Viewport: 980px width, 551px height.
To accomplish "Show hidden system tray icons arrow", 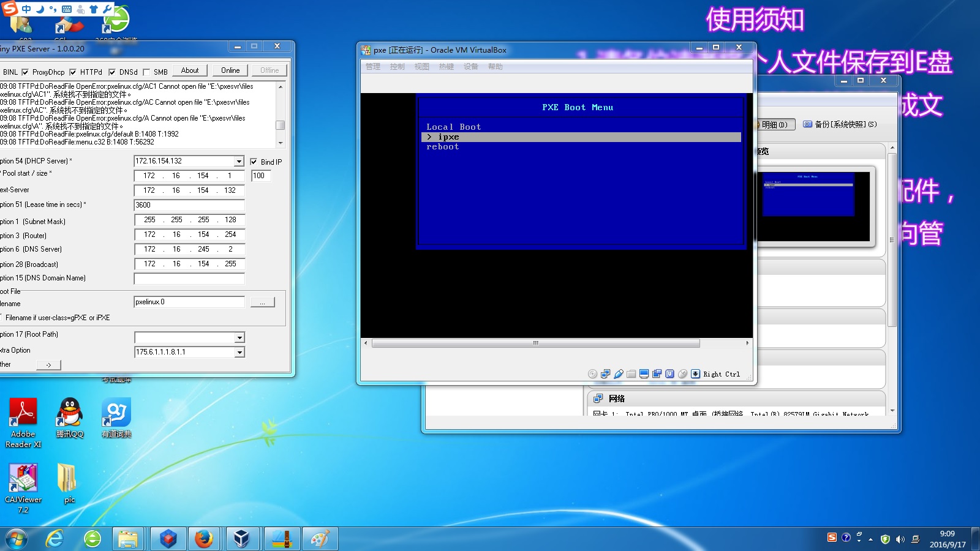I will point(871,539).
